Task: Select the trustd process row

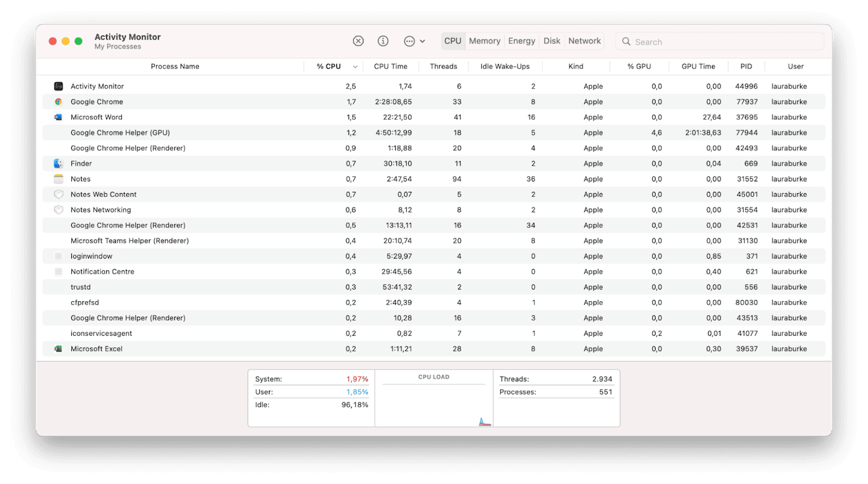Action: point(434,287)
